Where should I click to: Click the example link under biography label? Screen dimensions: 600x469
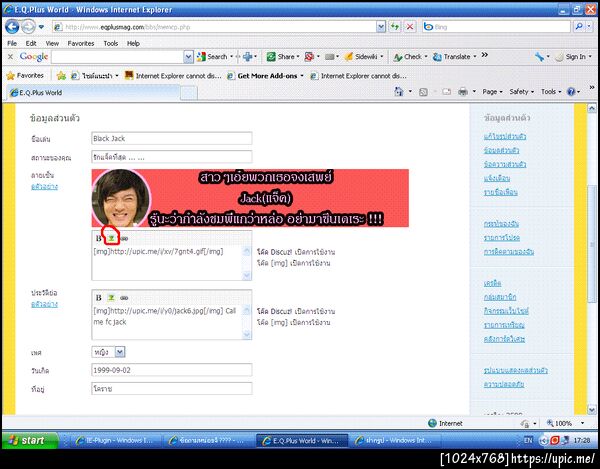(x=44, y=304)
